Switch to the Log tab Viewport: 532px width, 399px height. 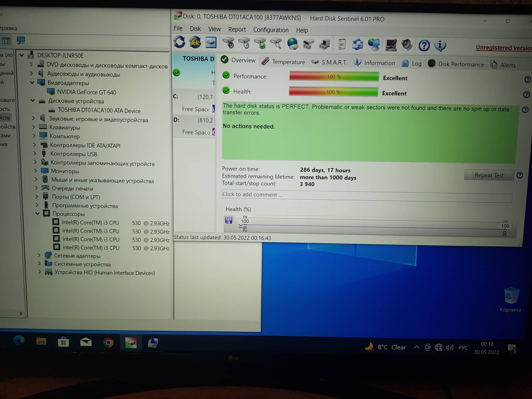coord(412,64)
